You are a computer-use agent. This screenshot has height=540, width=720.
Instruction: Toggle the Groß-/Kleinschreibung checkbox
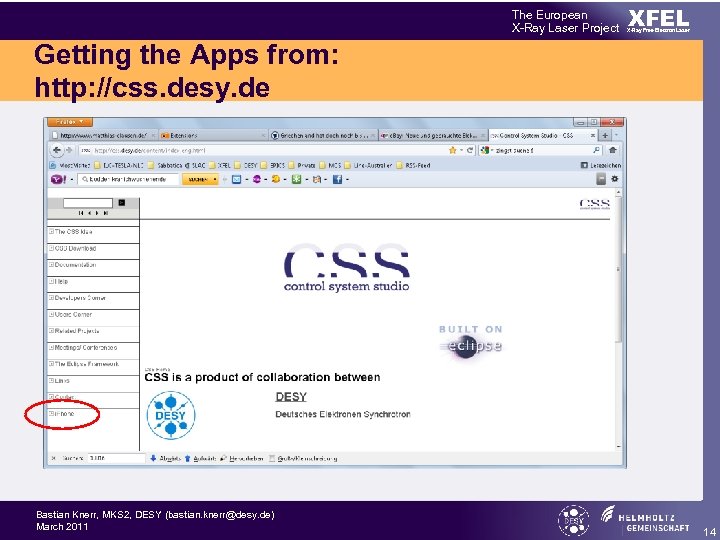pos(271,458)
